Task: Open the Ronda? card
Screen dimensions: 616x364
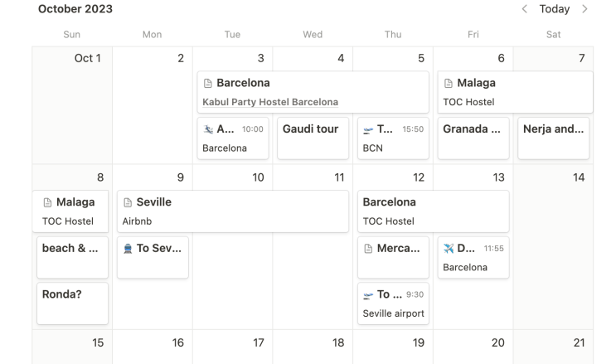Action: tap(73, 303)
